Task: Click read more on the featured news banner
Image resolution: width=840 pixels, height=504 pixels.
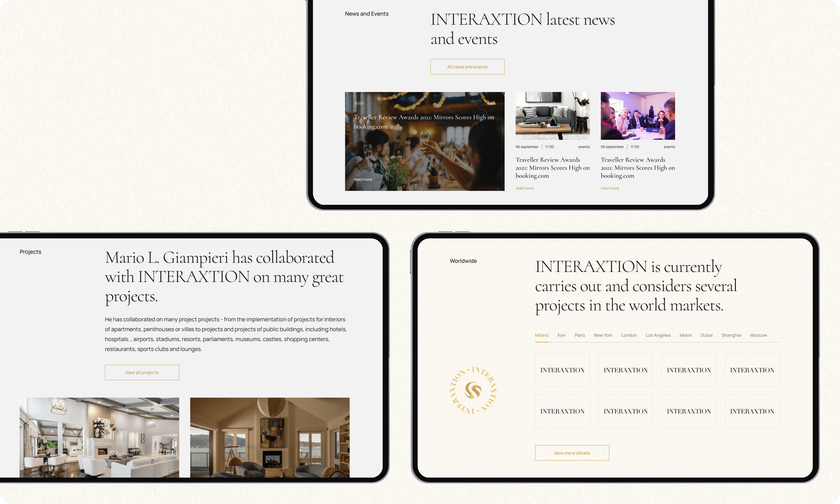Action: click(x=363, y=180)
